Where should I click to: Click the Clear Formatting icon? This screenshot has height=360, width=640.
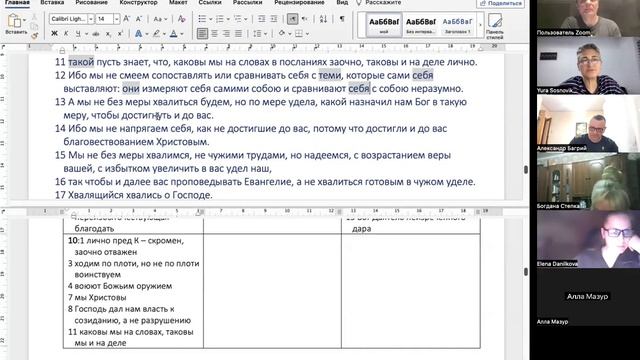182,19
